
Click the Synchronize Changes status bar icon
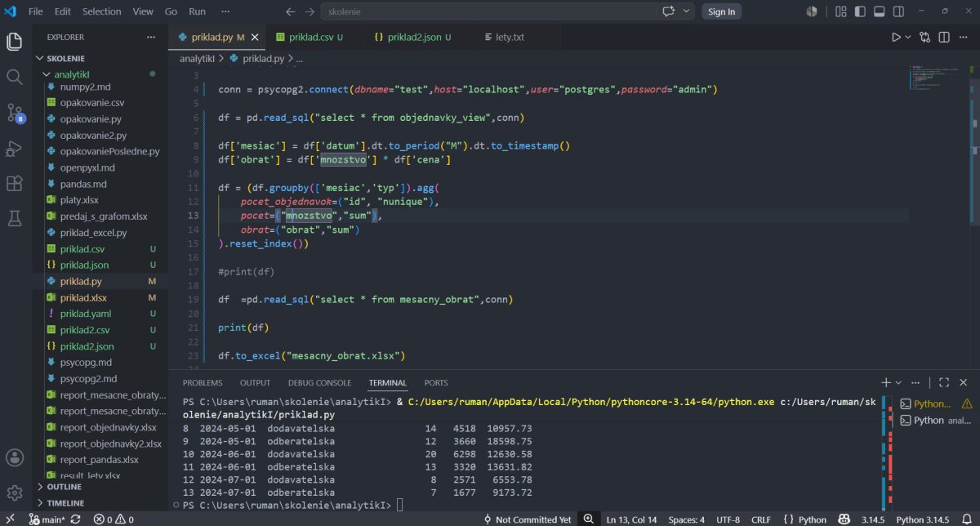click(x=76, y=519)
